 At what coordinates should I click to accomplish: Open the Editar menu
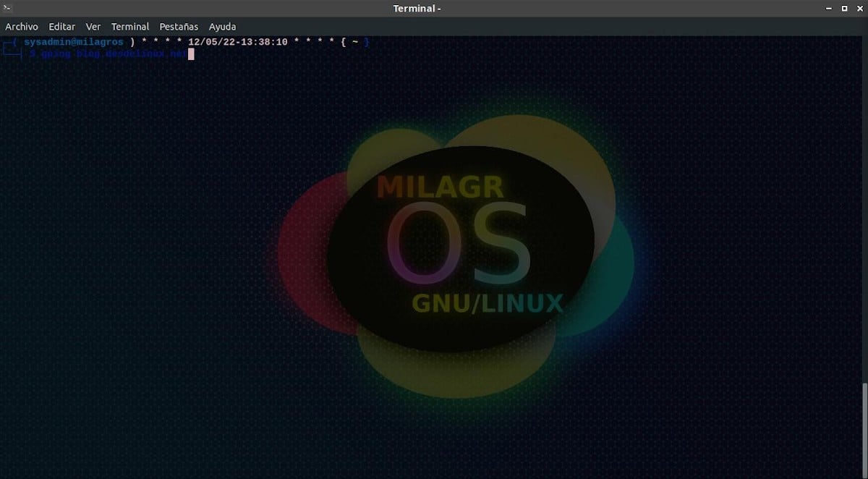point(61,26)
